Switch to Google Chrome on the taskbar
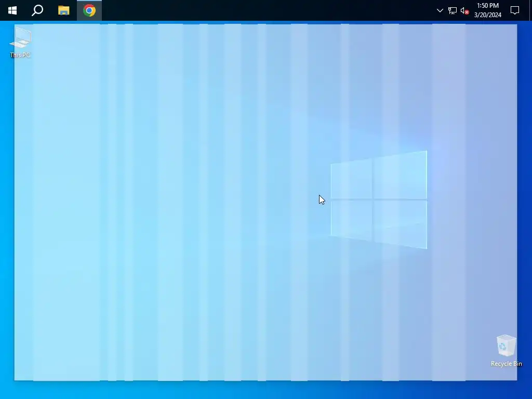Screen dimensions: 532x399 pos(89,10)
